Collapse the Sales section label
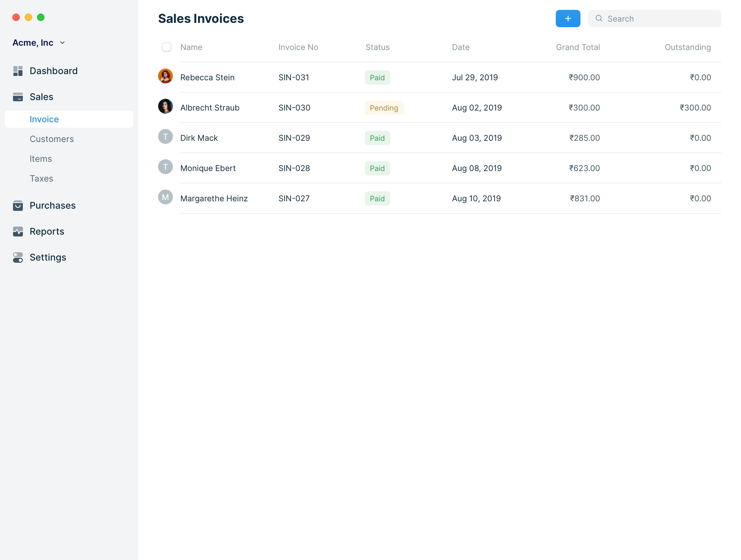The image size is (741, 560). pos(41,97)
